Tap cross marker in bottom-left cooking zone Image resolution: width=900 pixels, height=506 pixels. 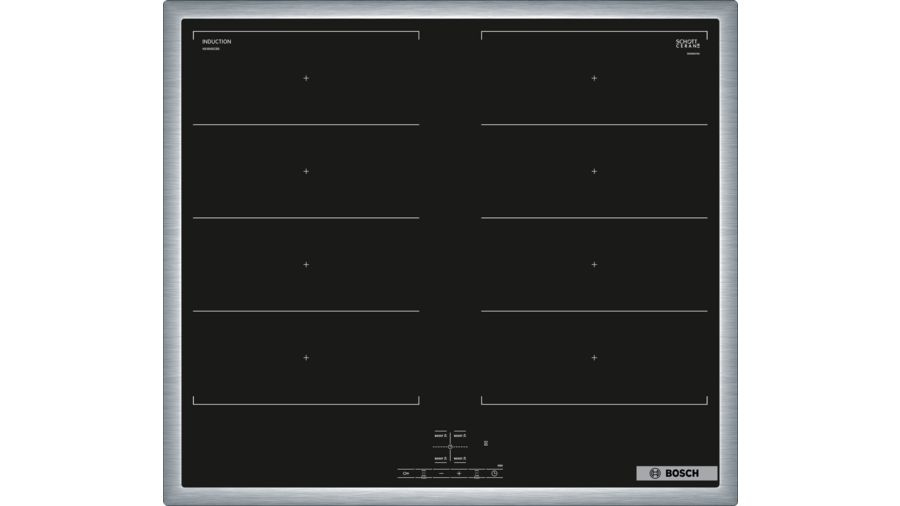tap(306, 357)
